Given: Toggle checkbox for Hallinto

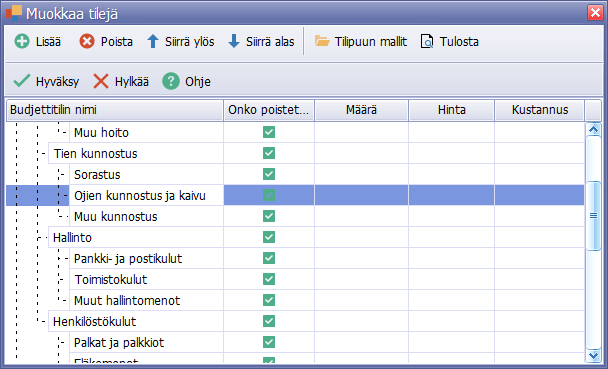Looking at the screenshot, I should (x=269, y=237).
